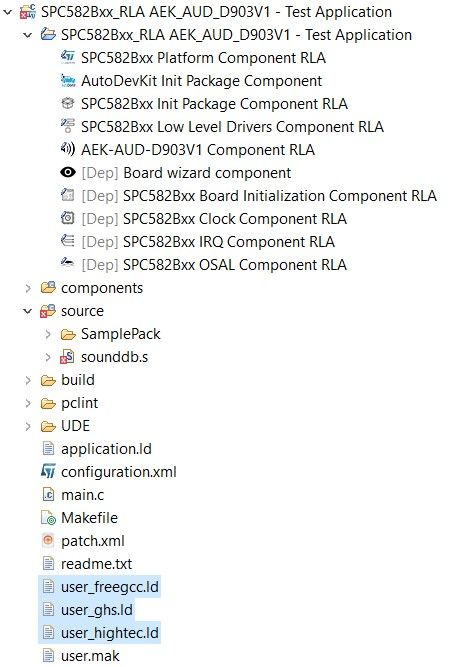Click the Makefile target icon
This screenshot has width=452, height=667.
click(x=48, y=517)
